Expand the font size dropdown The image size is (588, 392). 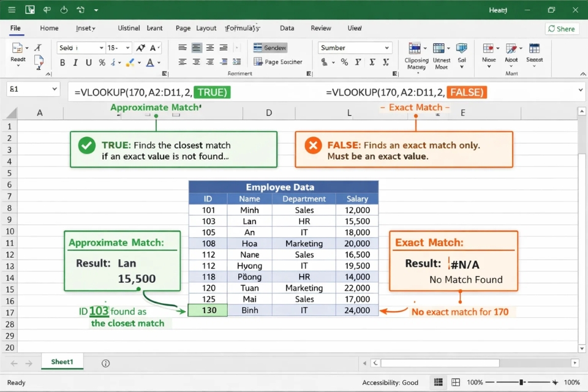(126, 48)
